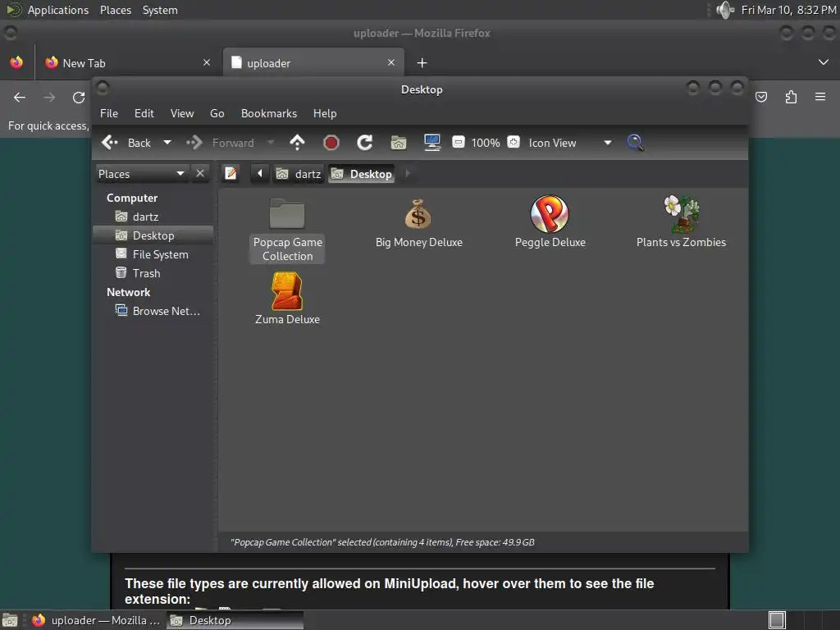This screenshot has width=840, height=630.
Task: Open the System menu in top panel
Action: (x=160, y=10)
